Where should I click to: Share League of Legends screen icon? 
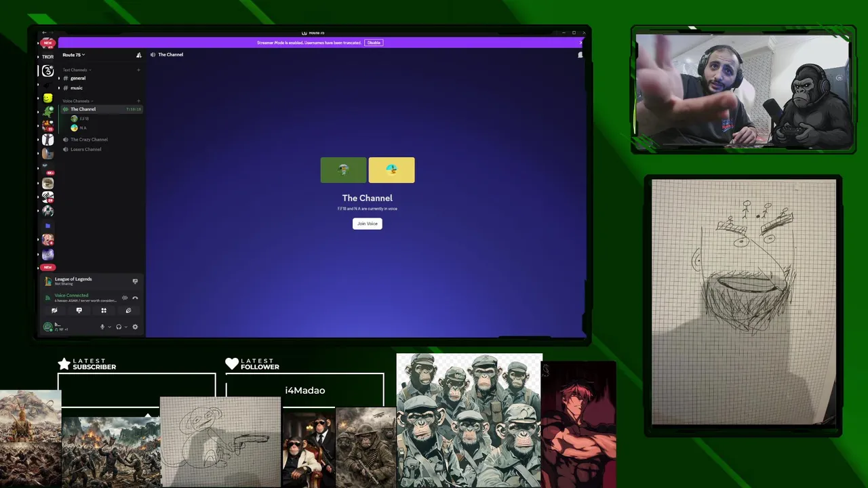pos(135,281)
